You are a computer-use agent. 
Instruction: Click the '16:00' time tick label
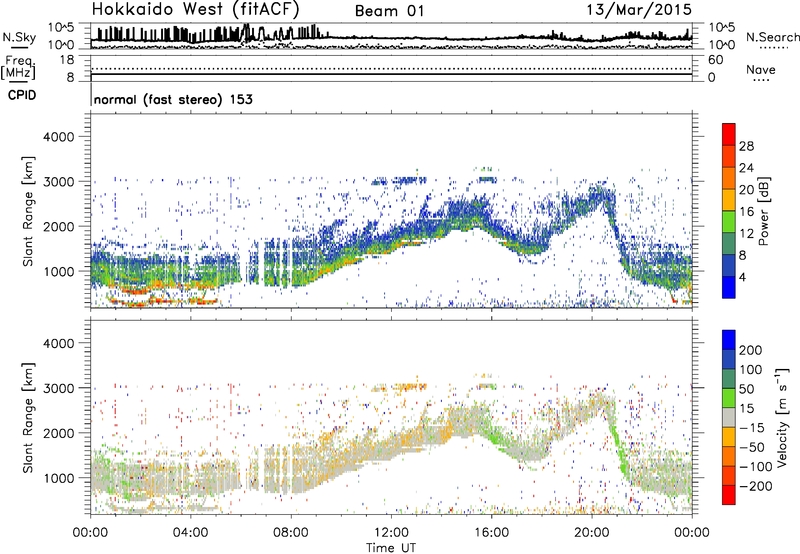click(492, 533)
